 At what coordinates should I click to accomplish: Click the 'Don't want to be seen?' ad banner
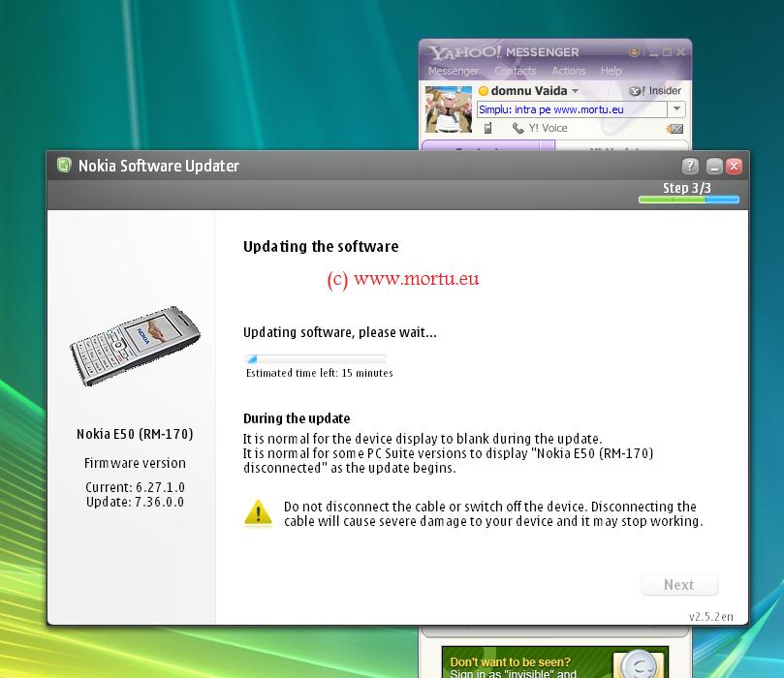coord(555,662)
